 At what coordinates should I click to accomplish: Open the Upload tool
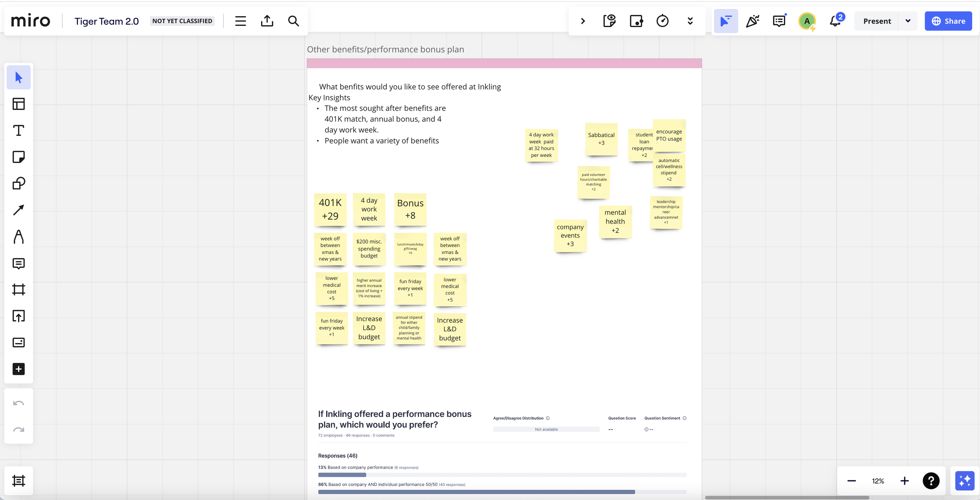18,316
